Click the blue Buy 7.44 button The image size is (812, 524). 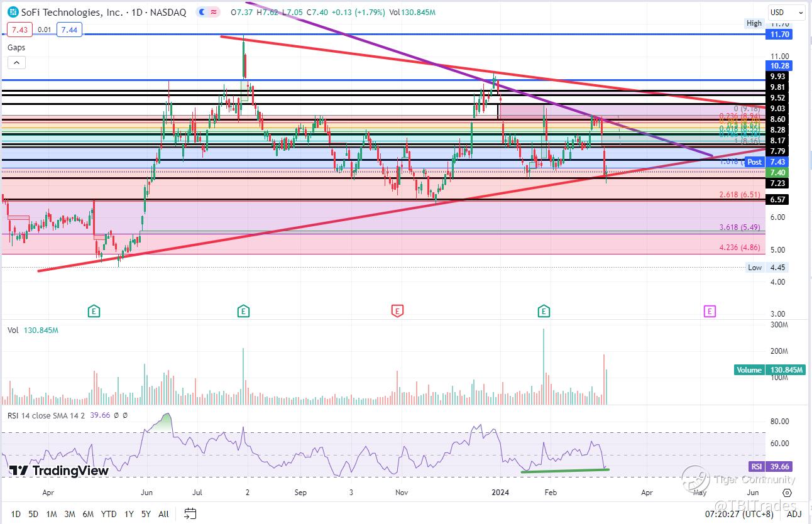click(69, 29)
